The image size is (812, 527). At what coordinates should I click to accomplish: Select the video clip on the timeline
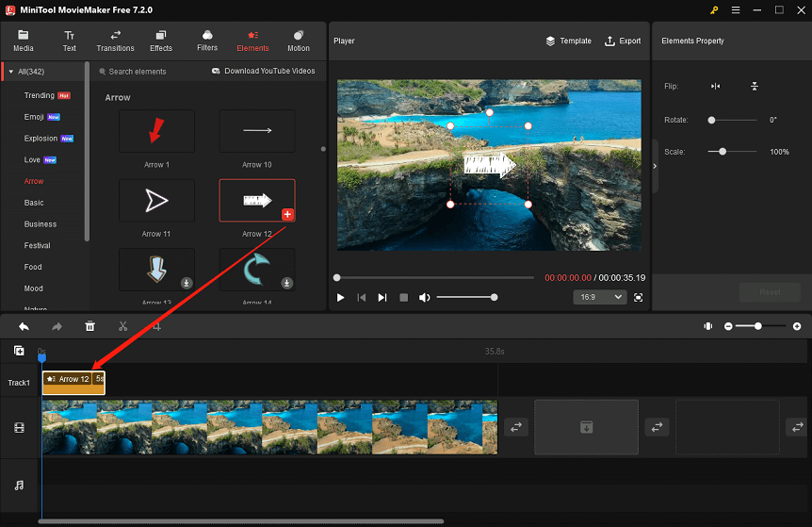coord(269,427)
